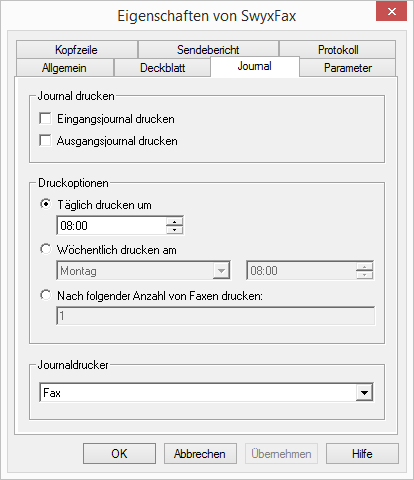Select Nach folgender Anzahl von Faxen drucken

[x=45, y=295]
